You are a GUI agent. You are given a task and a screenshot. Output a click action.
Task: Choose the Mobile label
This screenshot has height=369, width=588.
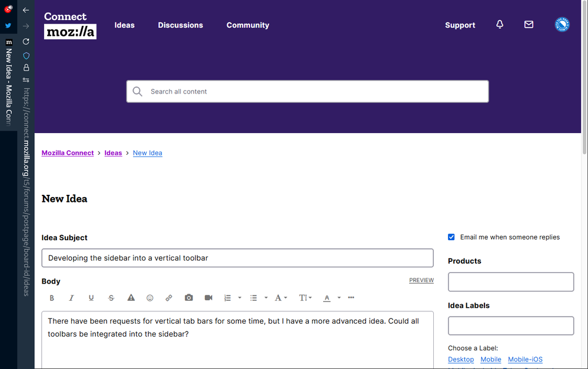click(x=491, y=359)
